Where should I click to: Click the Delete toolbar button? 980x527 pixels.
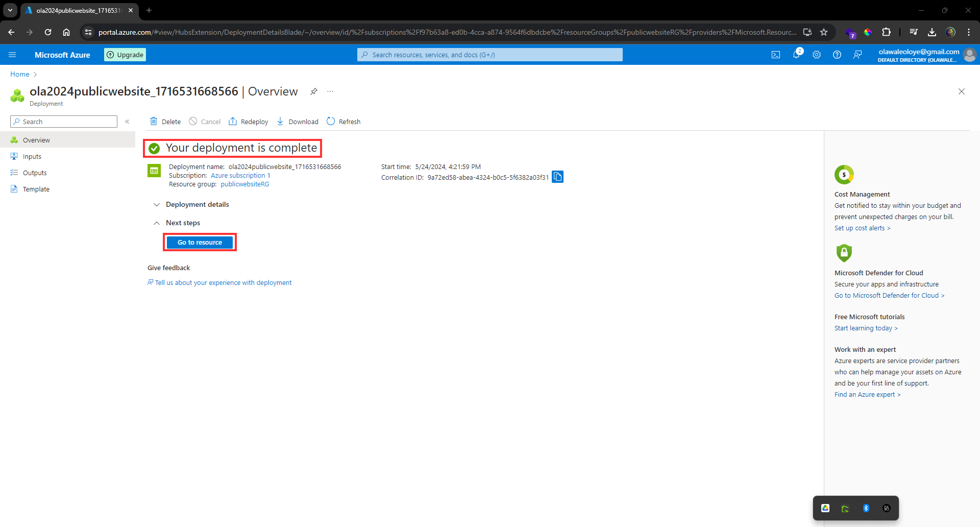[x=165, y=122]
